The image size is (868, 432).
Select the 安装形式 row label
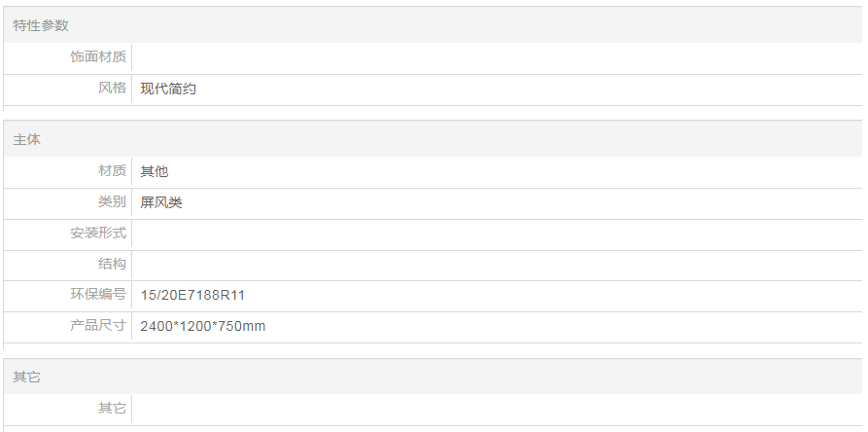pos(98,234)
